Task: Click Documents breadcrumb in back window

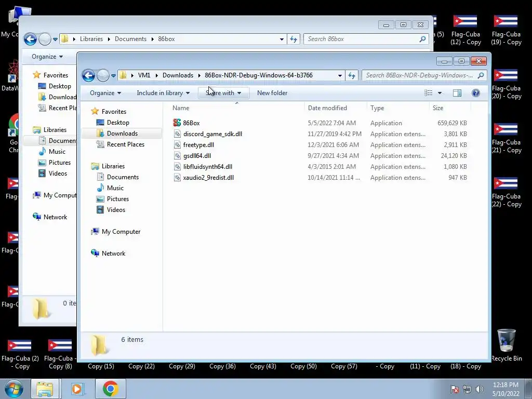Action: 130,39
